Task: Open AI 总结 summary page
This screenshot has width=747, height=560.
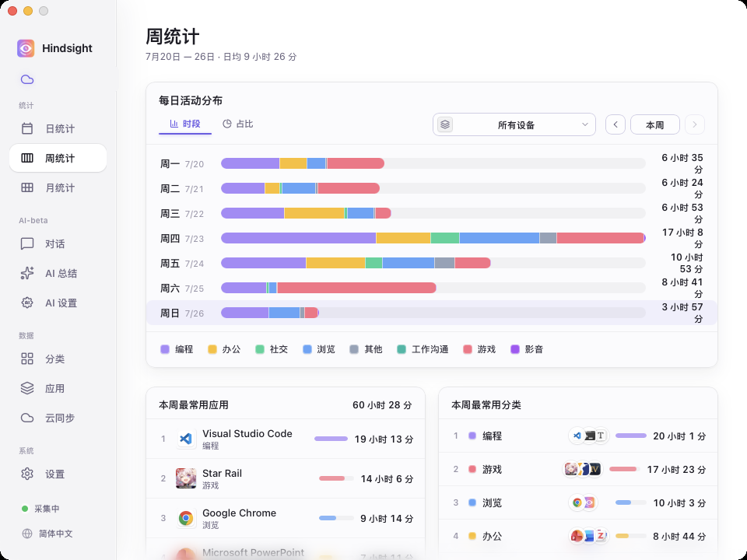Action: (58, 273)
